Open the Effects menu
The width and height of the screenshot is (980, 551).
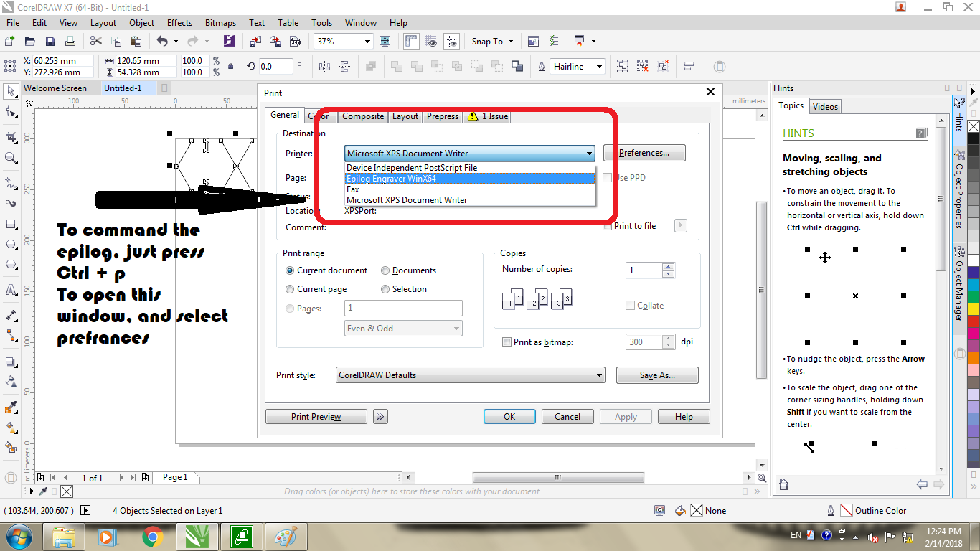179,23
